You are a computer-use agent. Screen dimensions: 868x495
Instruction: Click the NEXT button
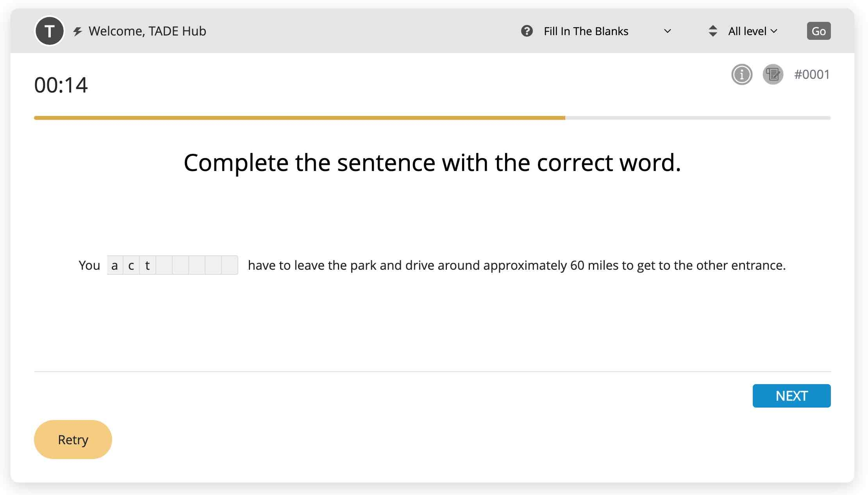(x=791, y=396)
